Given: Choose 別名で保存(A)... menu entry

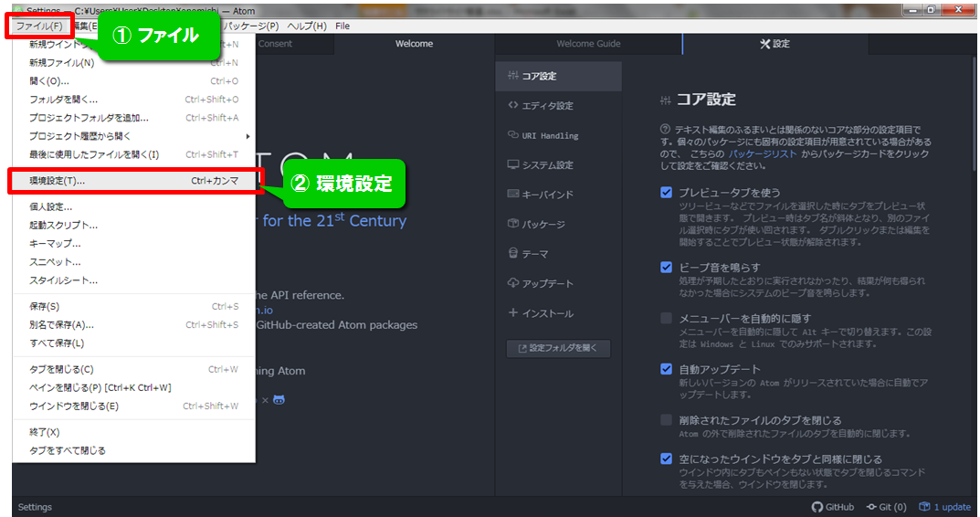Looking at the screenshot, I should pyautogui.click(x=133, y=325).
